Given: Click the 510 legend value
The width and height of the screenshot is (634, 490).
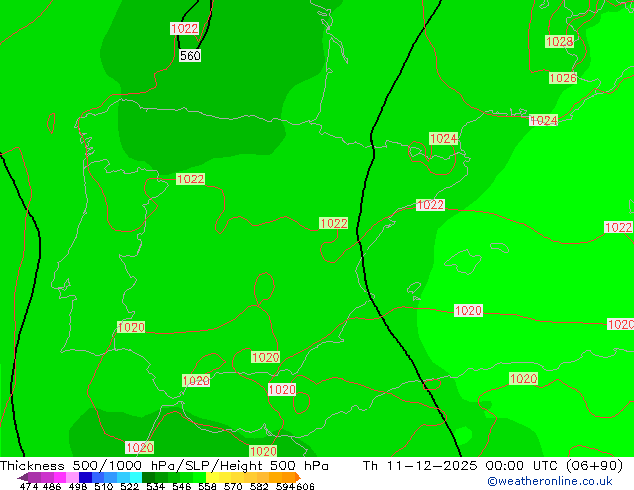Looking at the screenshot, I should 104,486.
